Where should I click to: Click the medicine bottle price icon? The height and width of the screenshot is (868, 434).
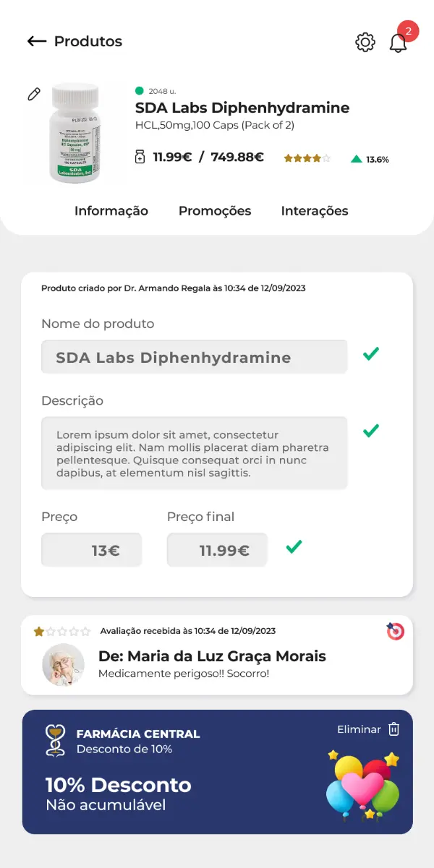(x=140, y=157)
